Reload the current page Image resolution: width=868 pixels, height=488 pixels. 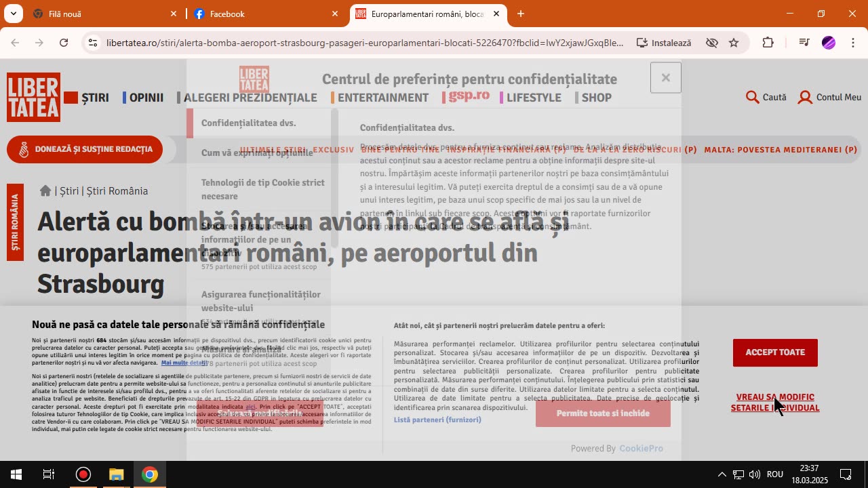pyautogui.click(x=64, y=43)
